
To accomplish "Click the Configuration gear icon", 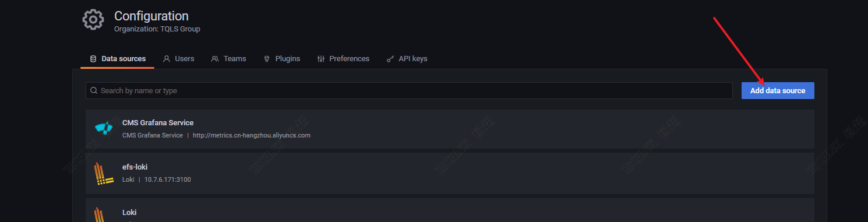I will click(x=93, y=20).
